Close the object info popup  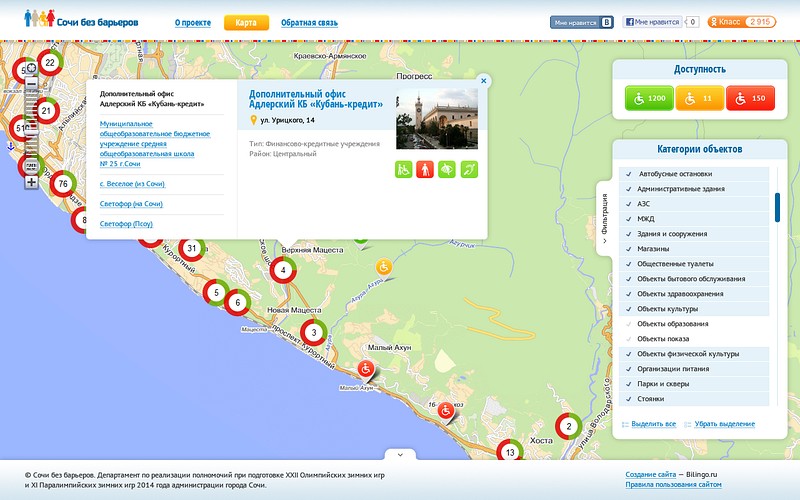484,81
